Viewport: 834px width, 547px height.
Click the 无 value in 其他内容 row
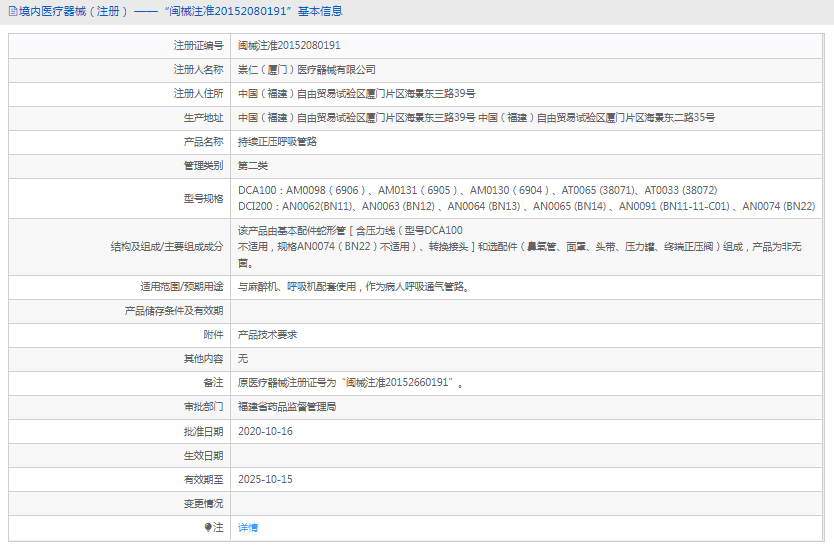[x=243, y=359]
